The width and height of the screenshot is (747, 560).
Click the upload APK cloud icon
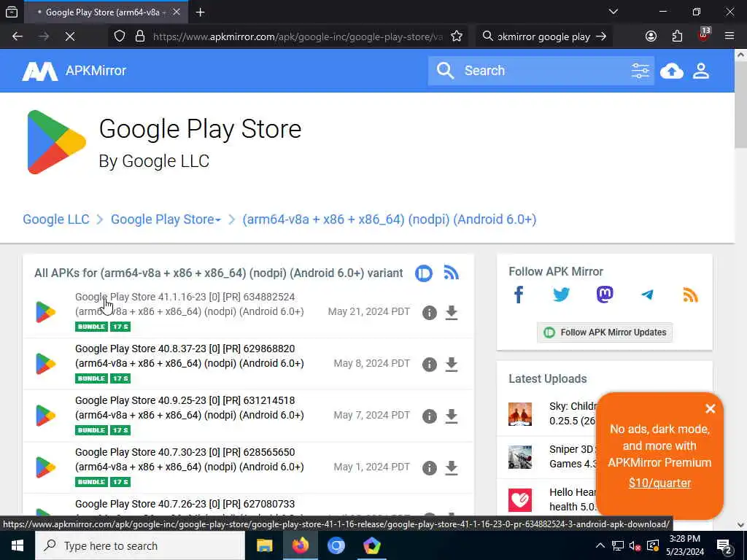tap(672, 71)
